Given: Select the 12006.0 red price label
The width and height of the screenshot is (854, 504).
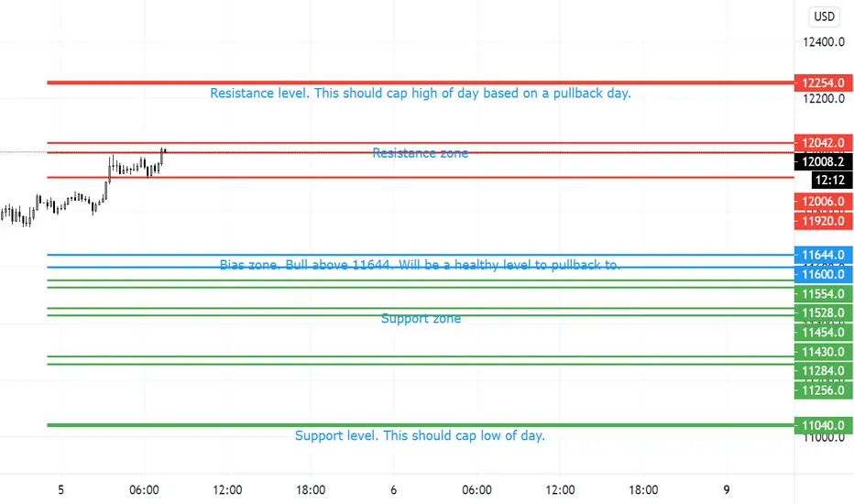Looking at the screenshot, I should pyautogui.click(x=823, y=202).
